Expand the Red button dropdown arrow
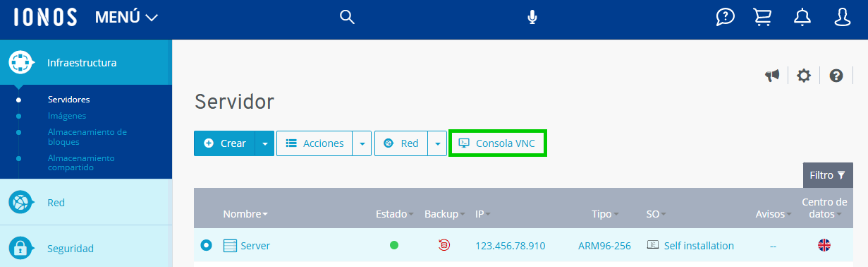This screenshot has height=267, width=868. [x=437, y=143]
